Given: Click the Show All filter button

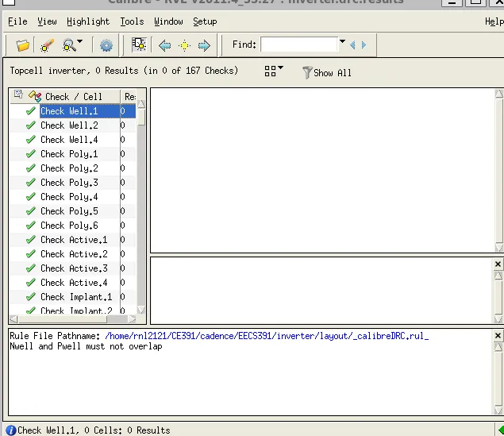Looking at the screenshot, I should point(327,73).
